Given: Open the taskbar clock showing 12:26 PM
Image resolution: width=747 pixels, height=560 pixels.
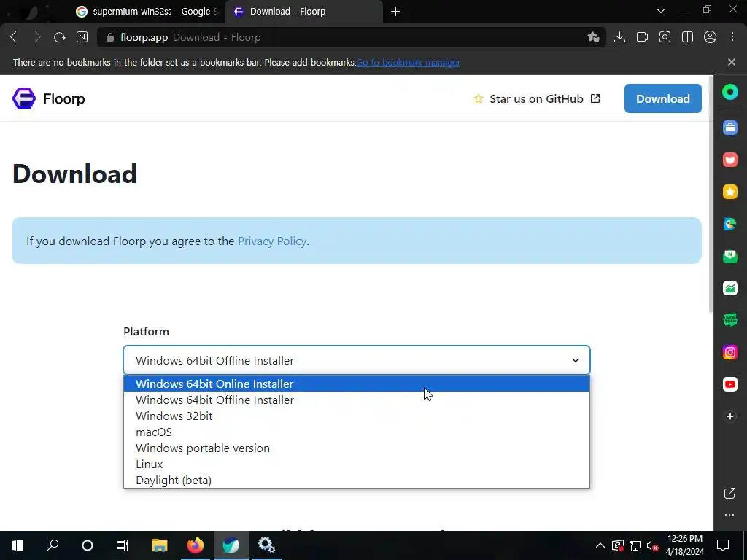Looking at the screenshot, I should [x=685, y=545].
